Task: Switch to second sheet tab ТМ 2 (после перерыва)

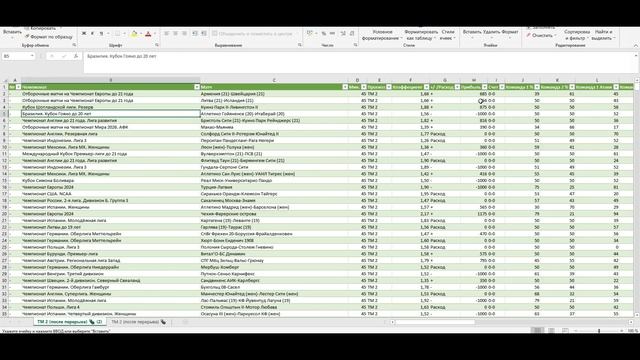Action: pyautogui.click(x=138, y=322)
